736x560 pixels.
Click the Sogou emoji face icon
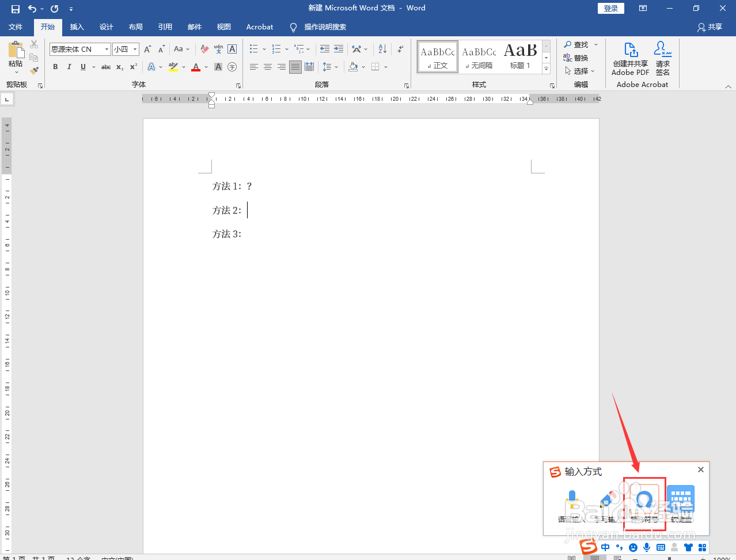click(633, 547)
